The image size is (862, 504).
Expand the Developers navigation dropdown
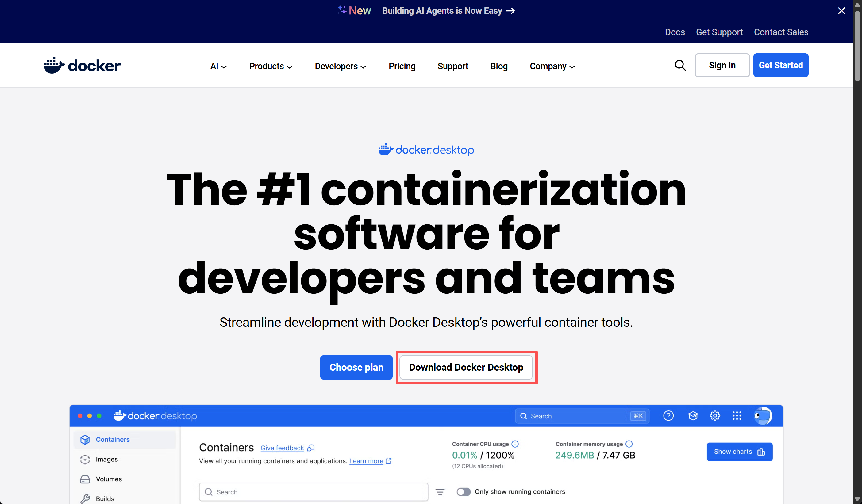(341, 66)
